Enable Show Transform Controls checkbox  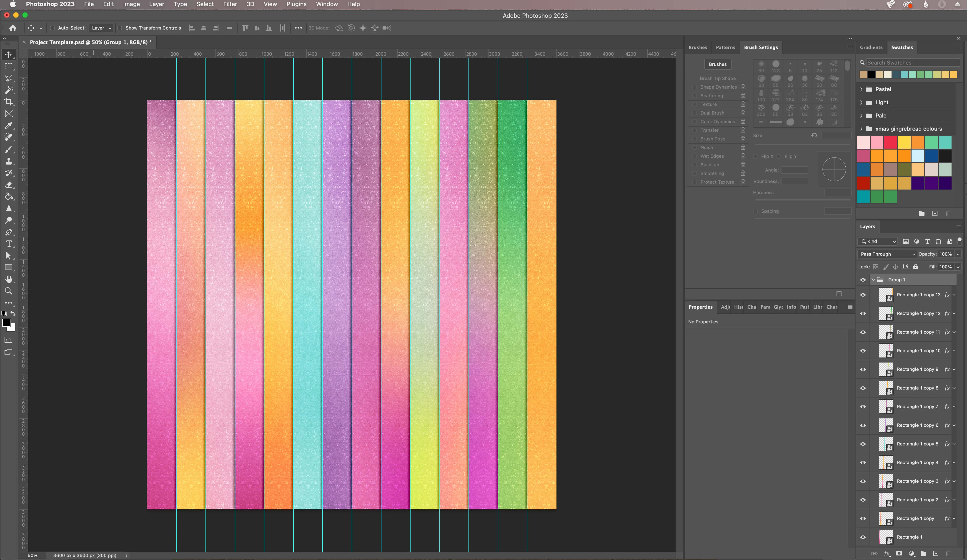(120, 28)
